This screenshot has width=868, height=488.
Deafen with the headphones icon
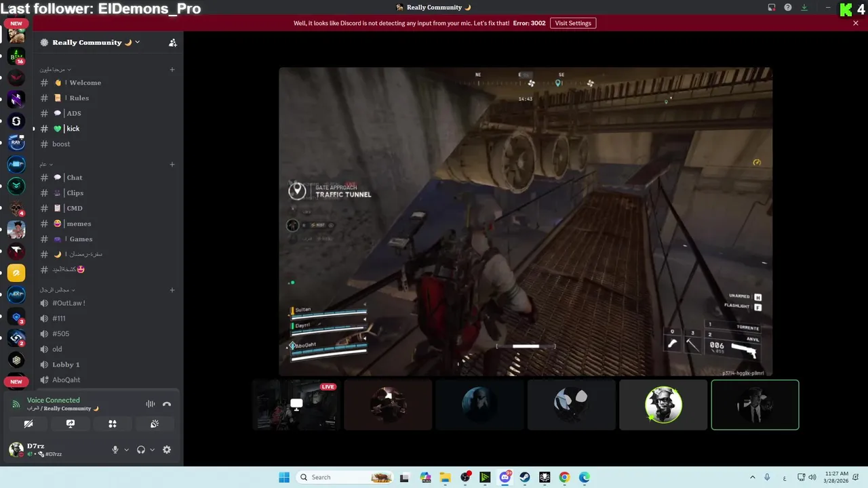(x=141, y=449)
